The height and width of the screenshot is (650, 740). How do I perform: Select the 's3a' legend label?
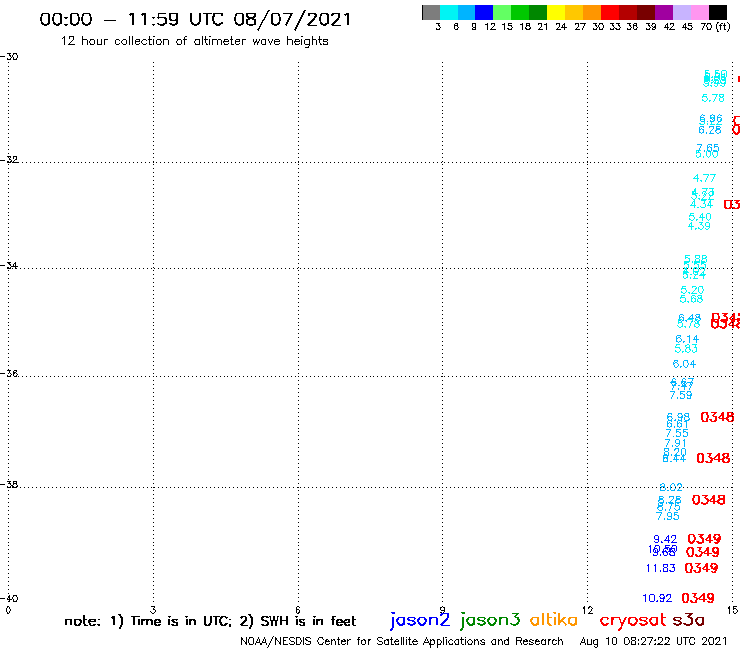[688, 620]
